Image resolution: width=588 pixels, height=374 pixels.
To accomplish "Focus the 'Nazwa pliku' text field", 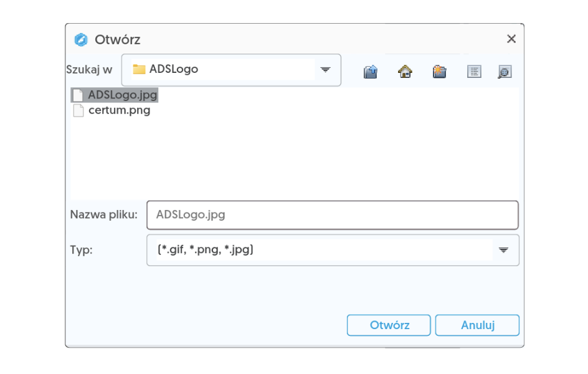I will [x=332, y=215].
